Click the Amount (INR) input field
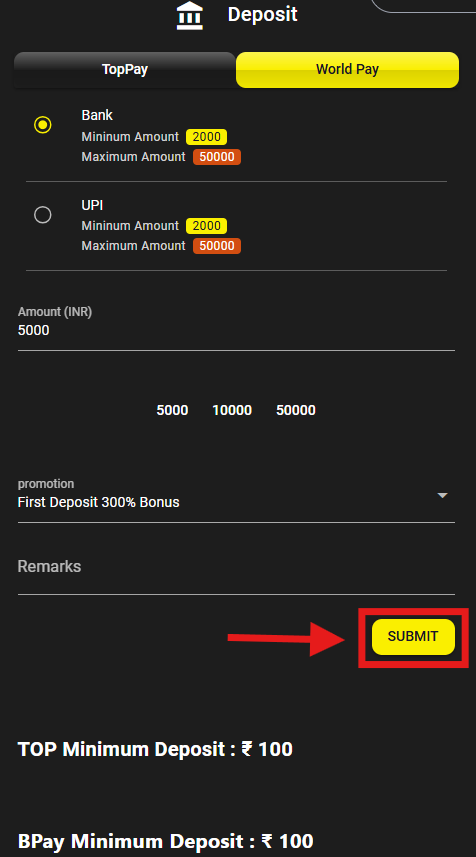476x857 pixels. point(236,330)
